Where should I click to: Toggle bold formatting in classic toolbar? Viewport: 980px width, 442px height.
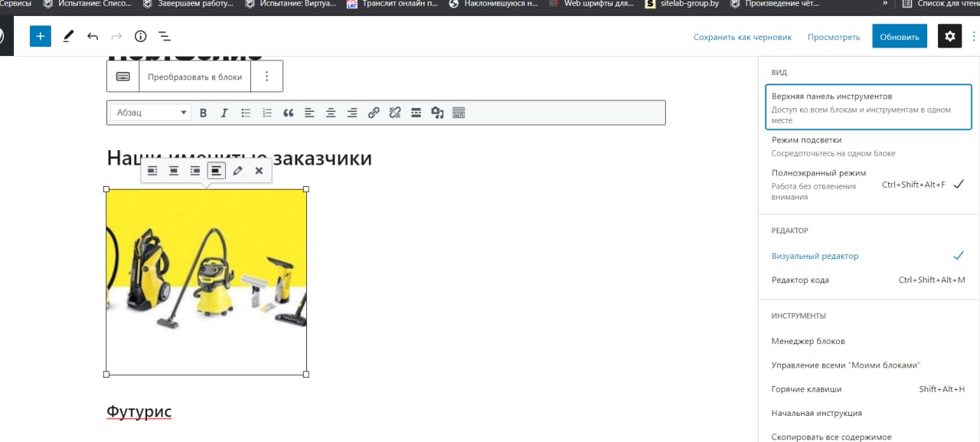coord(203,113)
